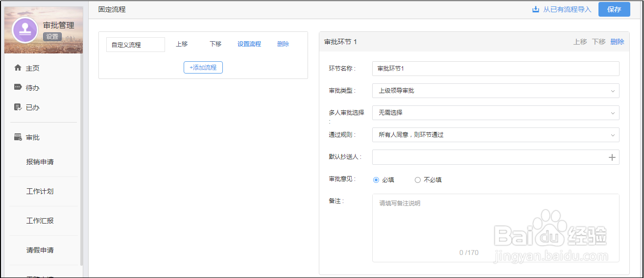Click the plus icon in 默认抄送人 field
644x278 pixels.
(612, 157)
